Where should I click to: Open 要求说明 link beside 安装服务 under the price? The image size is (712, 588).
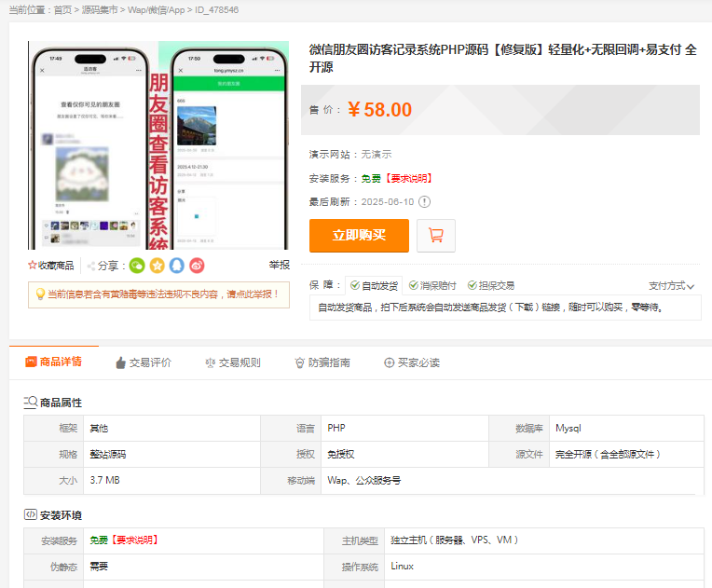pos(409,178)
